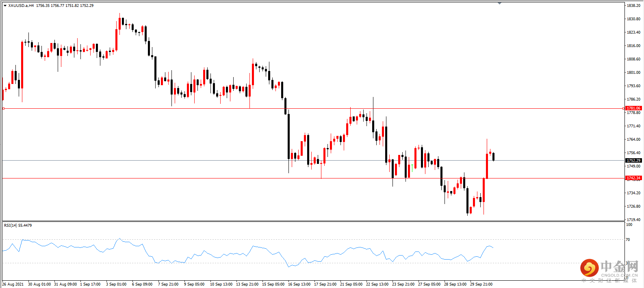Click the 22 Sep 13:00 time label
The image size is (644, 288).
377,284
